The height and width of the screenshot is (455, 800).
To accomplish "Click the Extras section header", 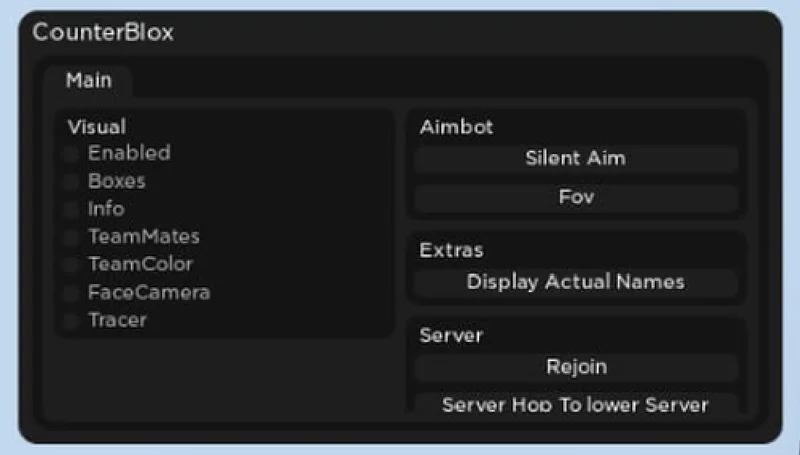I will pyautogui.click(x=451, y=250).
